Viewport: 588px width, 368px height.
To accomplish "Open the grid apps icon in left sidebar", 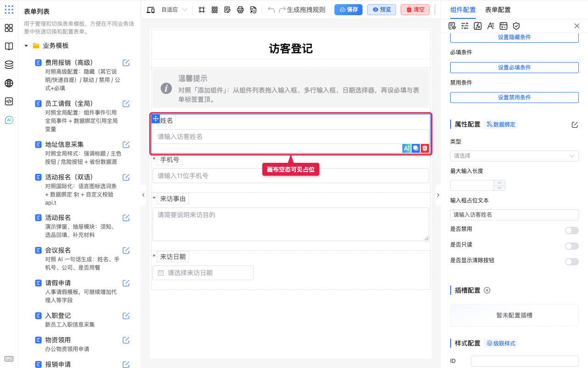I will point(9,28).
